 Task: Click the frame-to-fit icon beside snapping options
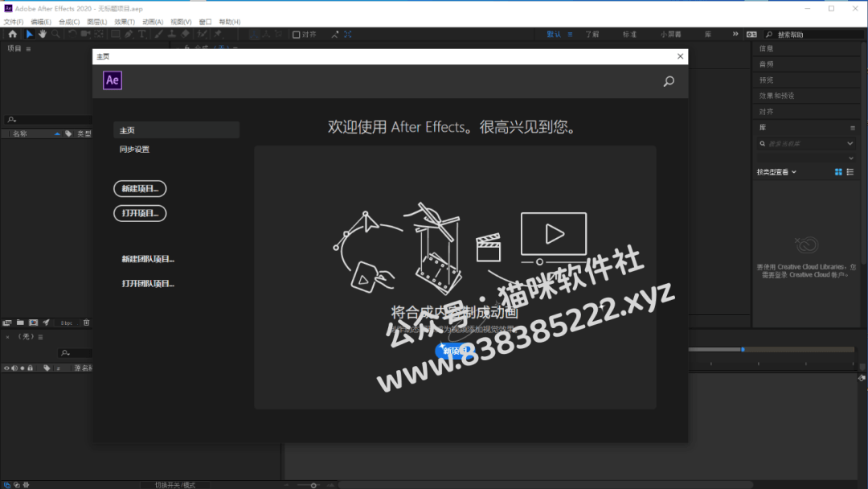348,35
